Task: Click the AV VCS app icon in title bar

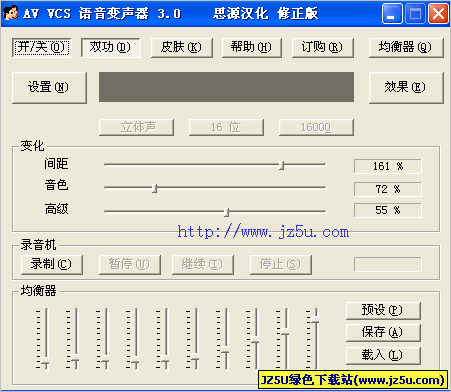Action: 11,13
